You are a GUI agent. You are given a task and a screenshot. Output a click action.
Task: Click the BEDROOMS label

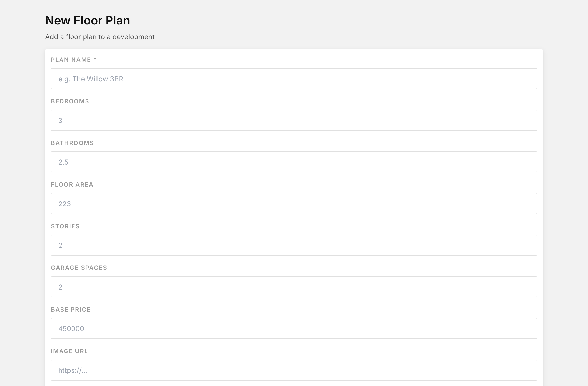coord(70,101)
